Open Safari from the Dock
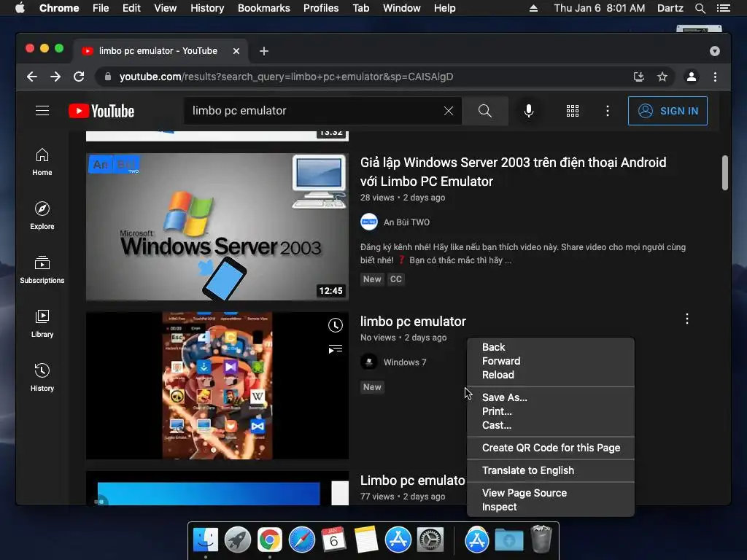This screenshot has height=560, width=747. click(302, 540)
